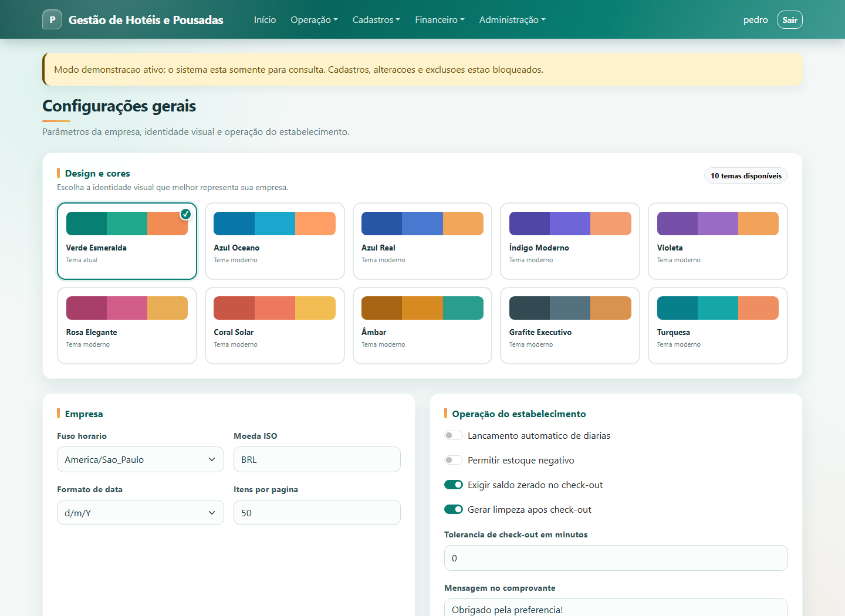Select the Coral Solar theme
The height and width of the screenshot is (616, 845).
click(x=275, y=326)
